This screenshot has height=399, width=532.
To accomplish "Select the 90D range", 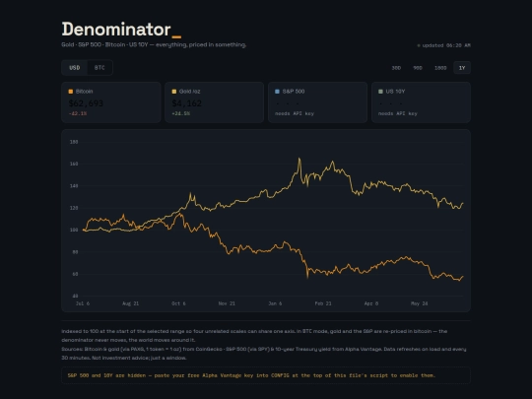I will [418, 68].
